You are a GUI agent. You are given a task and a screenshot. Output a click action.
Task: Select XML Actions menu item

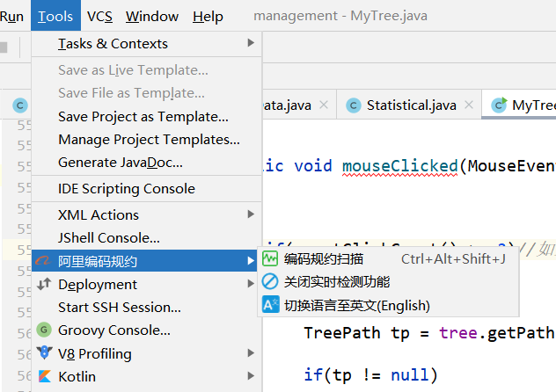(146, 215)
